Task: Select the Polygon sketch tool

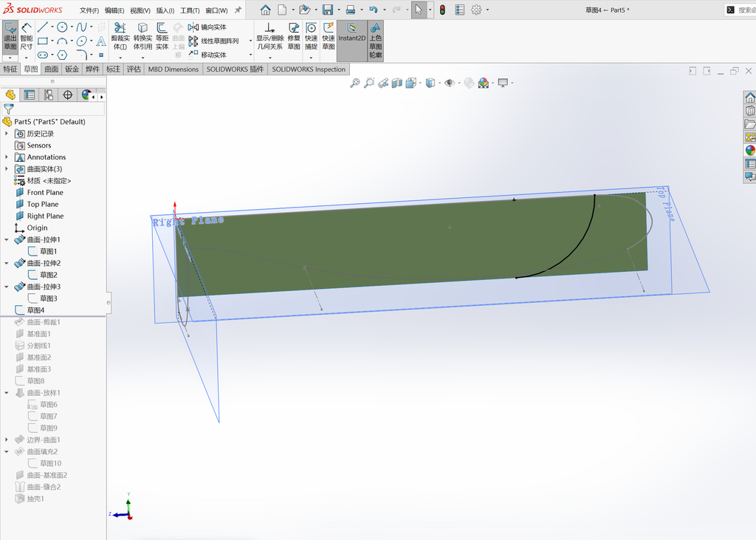Action: coord(62,55)
